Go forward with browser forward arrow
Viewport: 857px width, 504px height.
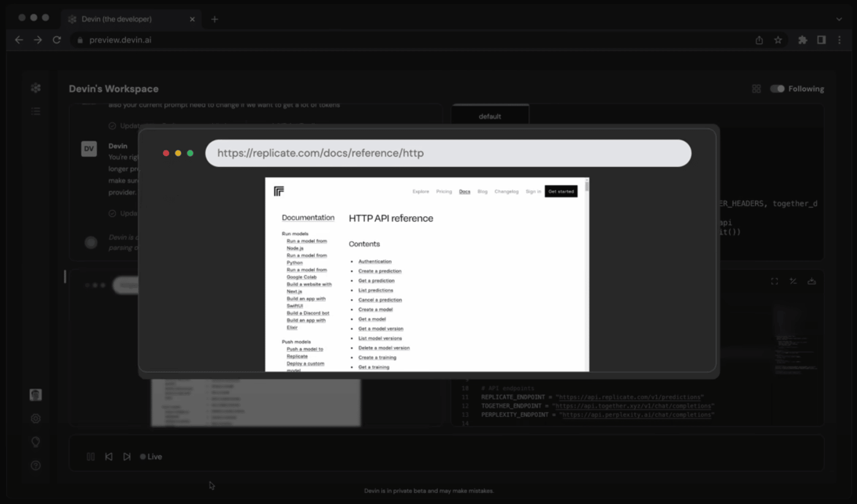[38, 40]
